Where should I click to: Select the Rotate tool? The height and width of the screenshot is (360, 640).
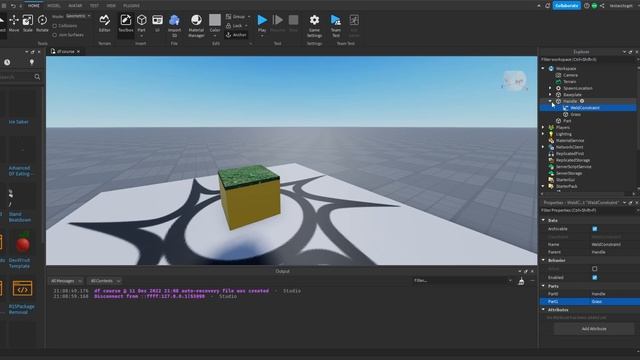42,23
